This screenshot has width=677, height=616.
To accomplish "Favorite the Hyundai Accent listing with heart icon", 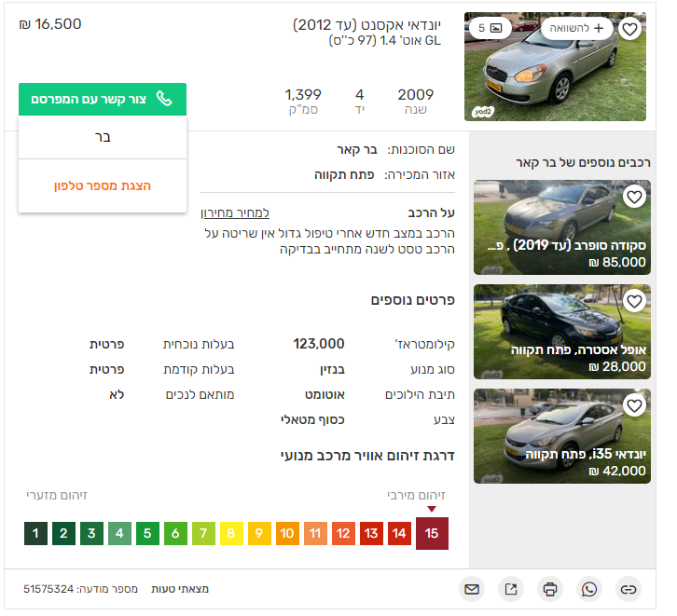I will click(x=630, y=29).
